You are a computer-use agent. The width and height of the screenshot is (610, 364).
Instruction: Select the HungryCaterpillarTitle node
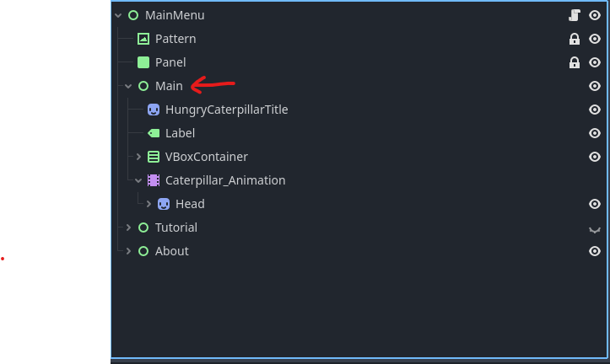[x=226, y=110]
